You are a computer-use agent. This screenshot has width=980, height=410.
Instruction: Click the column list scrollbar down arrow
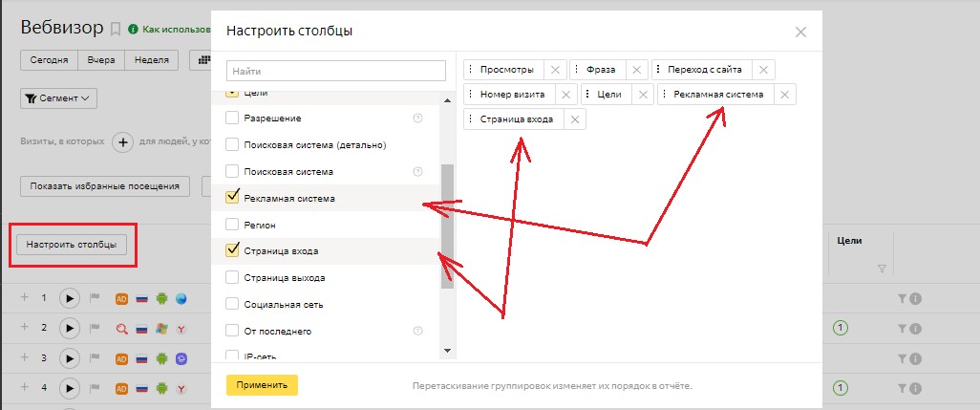(447, 351)
